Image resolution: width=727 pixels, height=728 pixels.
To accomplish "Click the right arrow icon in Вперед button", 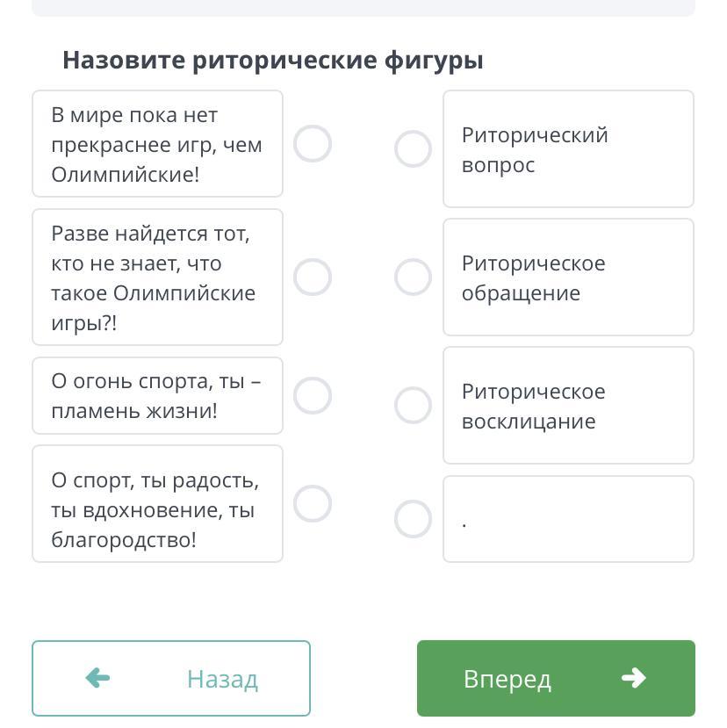I will [634, 678].
